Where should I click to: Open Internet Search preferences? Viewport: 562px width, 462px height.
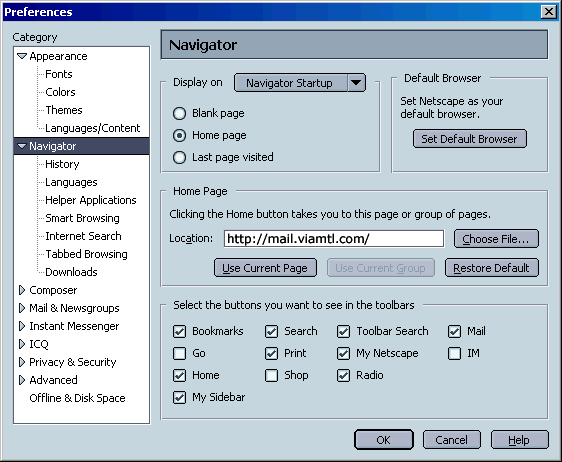tap(83, 236)
